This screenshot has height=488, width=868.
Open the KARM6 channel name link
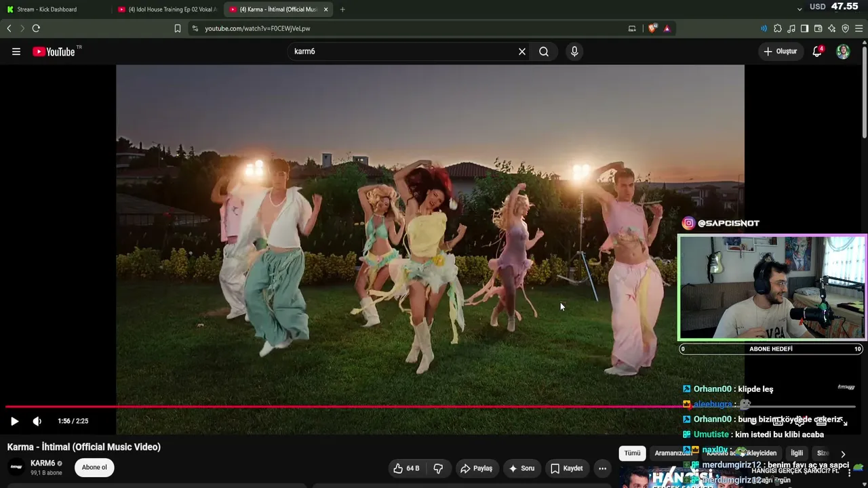point(43,463)
